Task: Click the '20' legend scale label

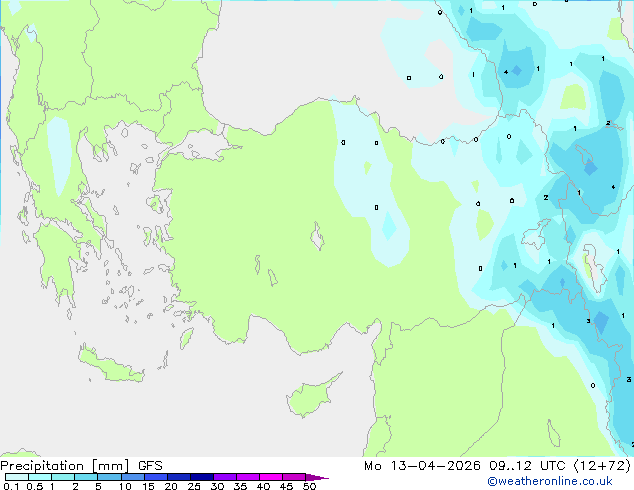Action: 171,486
